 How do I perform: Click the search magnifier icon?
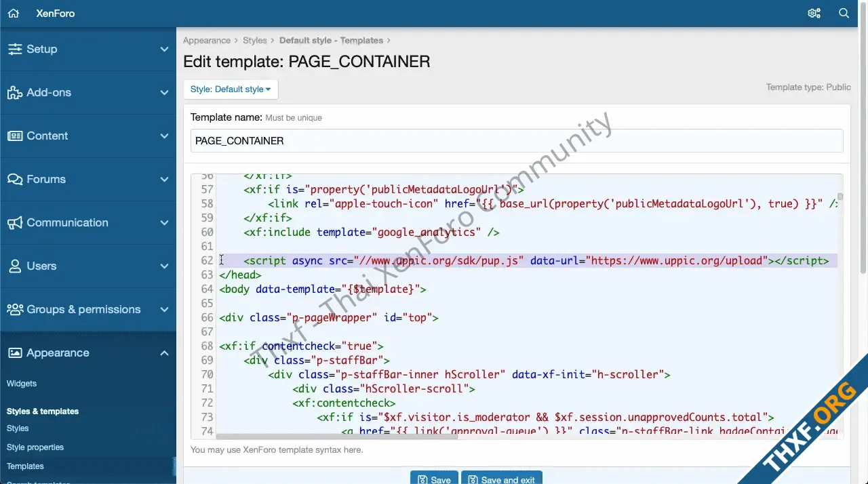pos(844,14)
